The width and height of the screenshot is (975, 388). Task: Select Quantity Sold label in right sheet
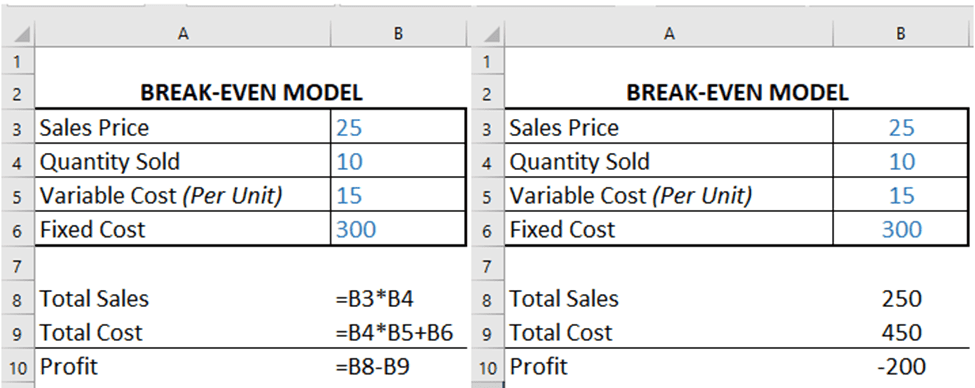tap(580, 162)
